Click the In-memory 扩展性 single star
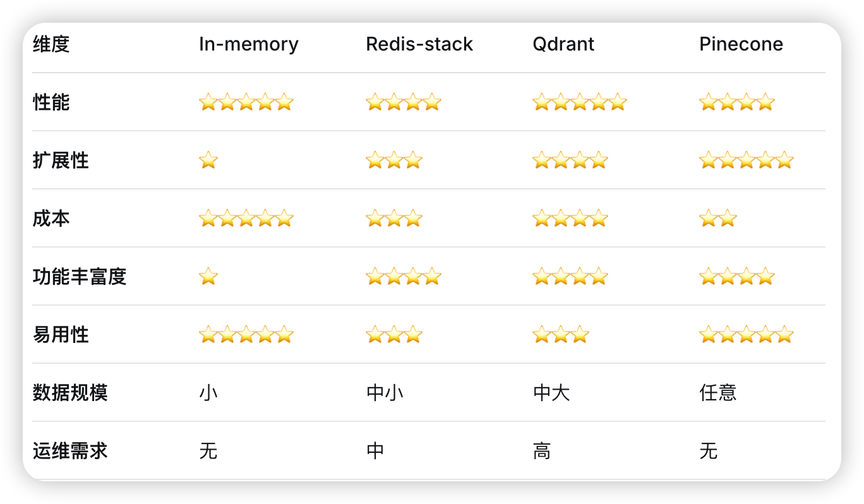This screenshot has width=864, height=504. 208,160
